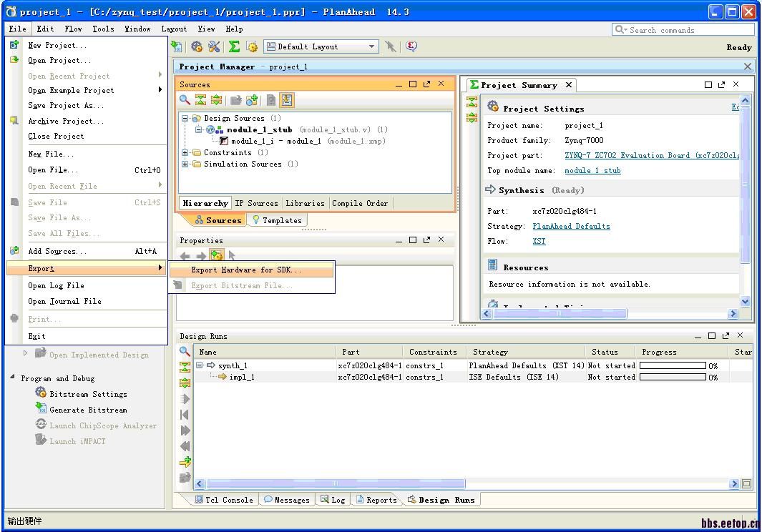Click the Sigma project summary toolbar icon
Image resolution: width=762 pixels, height=532 pixels.
pos(234,46)
